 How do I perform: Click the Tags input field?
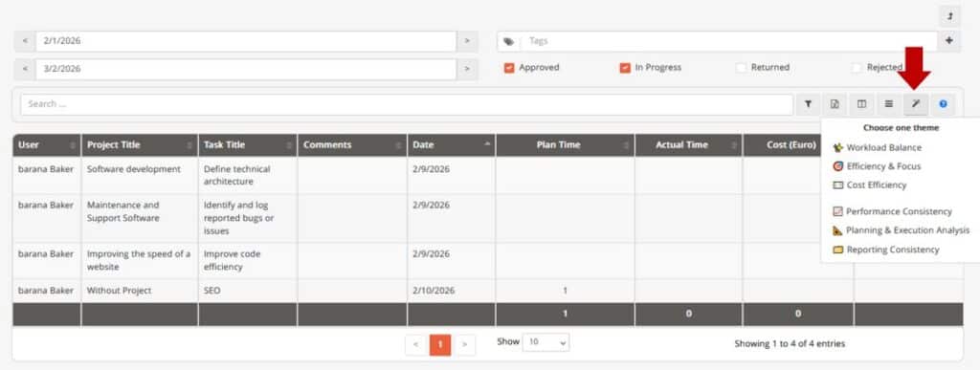point(728,41)
